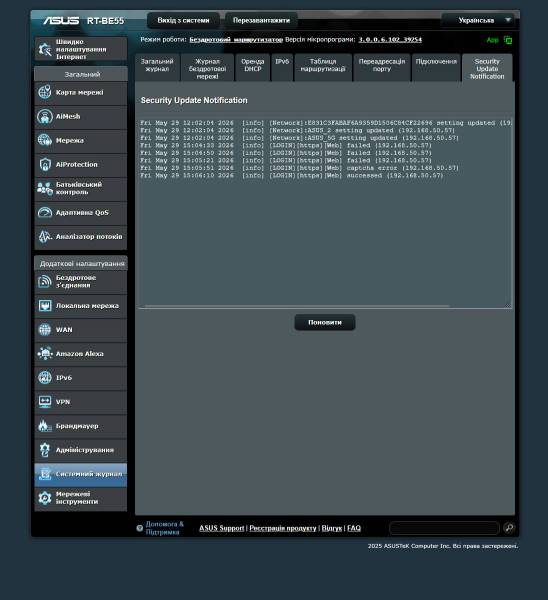
Task: Open the Підключення tab
Action: 436,68
